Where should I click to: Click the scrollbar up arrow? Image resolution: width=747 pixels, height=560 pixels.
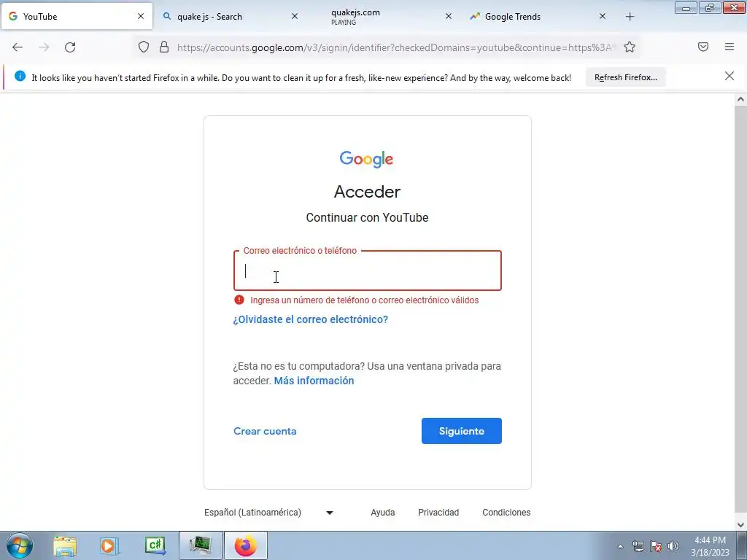[740, 99]
